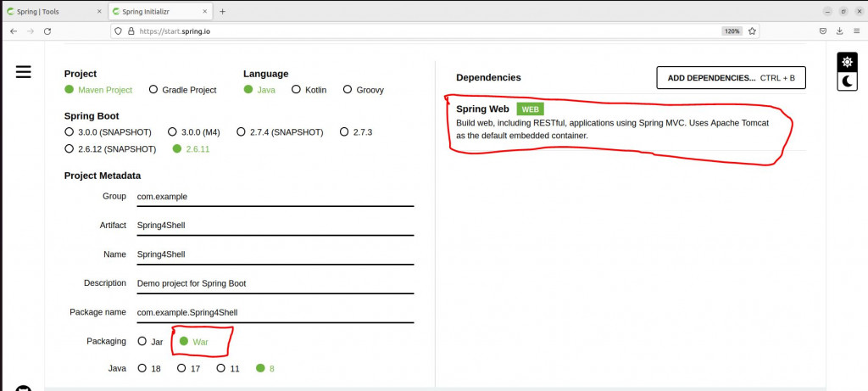Choose Groovy language option
This screenshot has width=868, height=391.
363,90
